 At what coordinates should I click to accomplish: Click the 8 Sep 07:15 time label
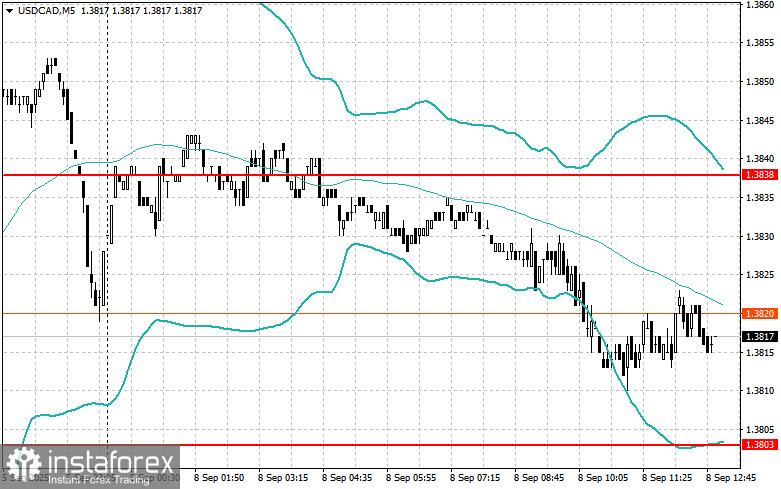[x=475, y=478]
